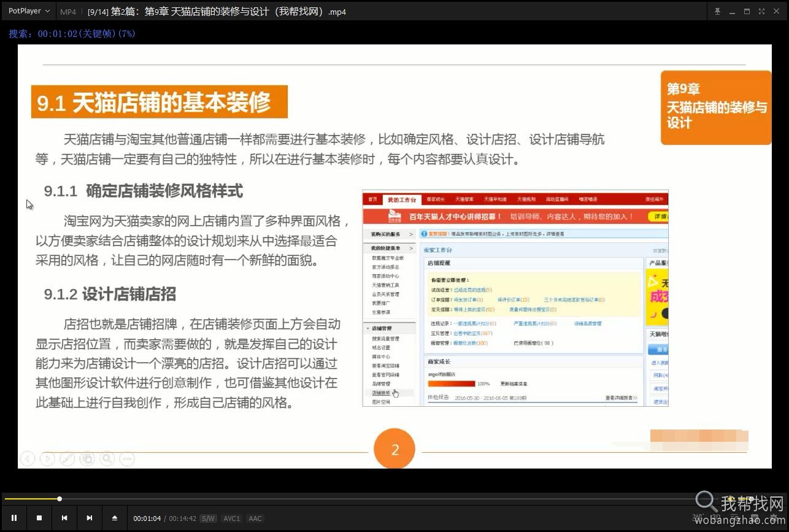Click 我的工作台 tab in embedded screenshot
This screenshot has height=532, width=789.
tap(401, 199)
